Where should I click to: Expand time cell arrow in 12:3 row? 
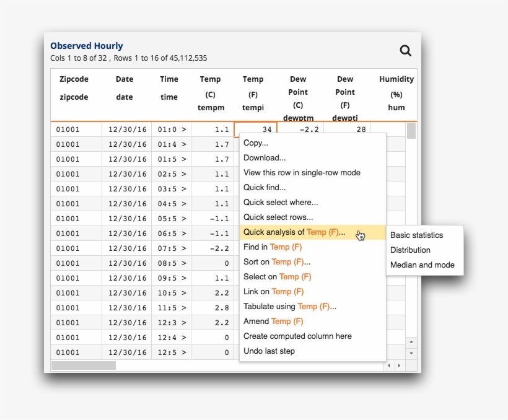[184, 323]
